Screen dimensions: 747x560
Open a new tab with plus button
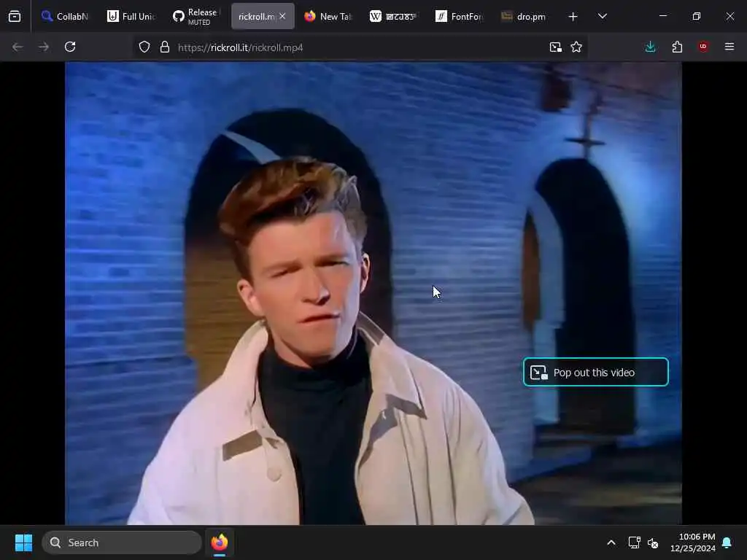click(x=573, y=17)
